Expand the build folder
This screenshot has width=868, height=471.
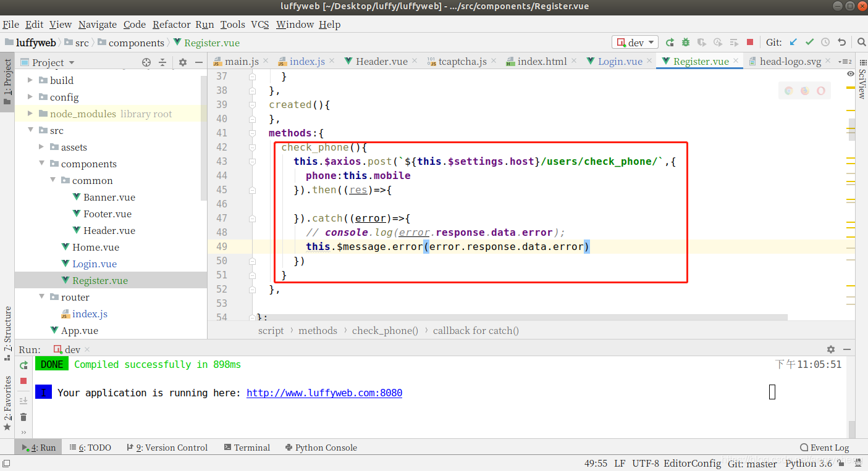[x=31, y=80]
